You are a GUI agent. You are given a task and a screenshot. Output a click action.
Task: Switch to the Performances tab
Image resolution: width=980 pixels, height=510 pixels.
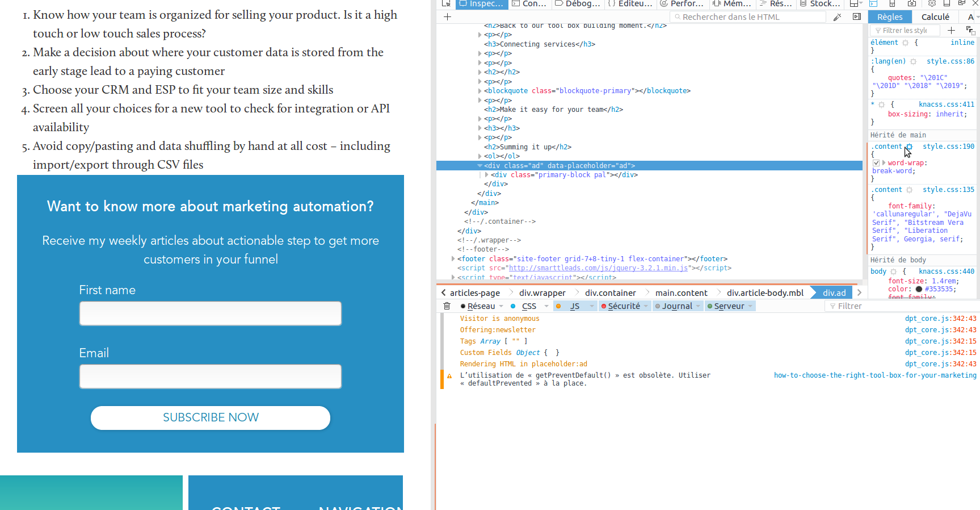682,3
